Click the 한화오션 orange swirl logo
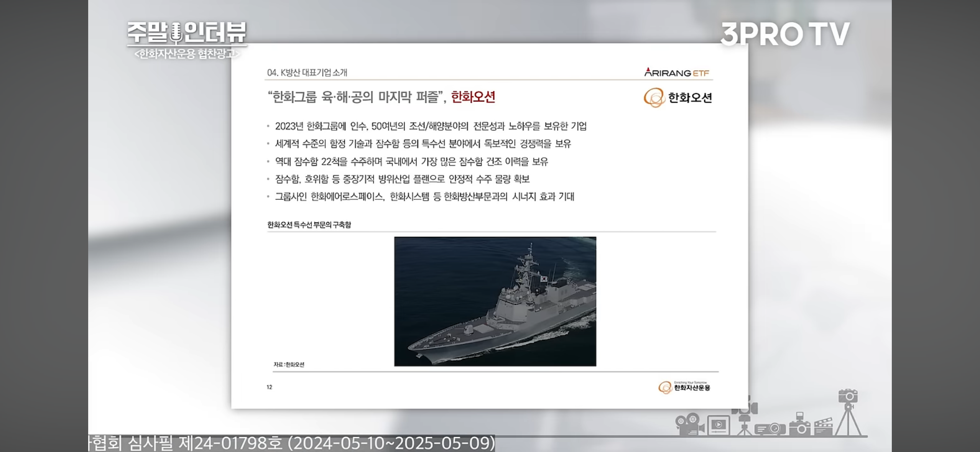The image size is (980, 452). coord(654,97)
